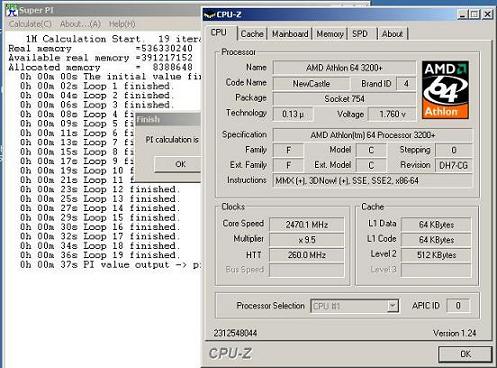Click the Loop 19 finished line in Super PI
The image size is (497, 368).
tap(100, 255)
